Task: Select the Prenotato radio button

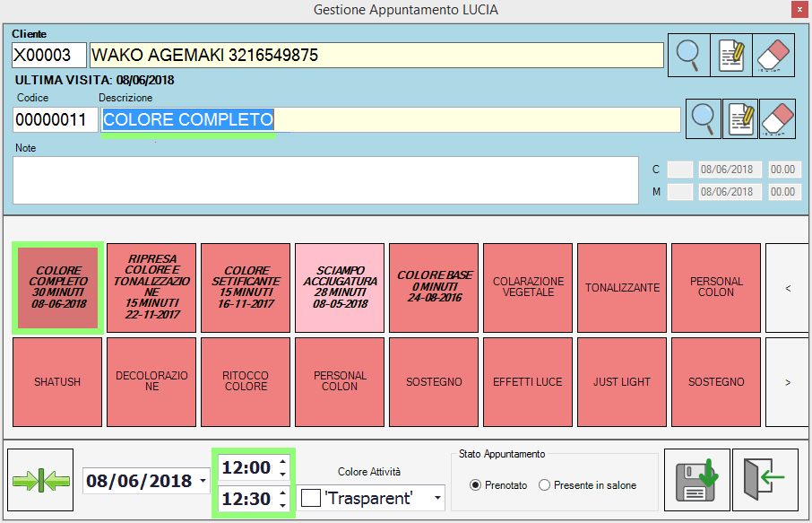Action: pyautogui.click(x=475, y=485)
